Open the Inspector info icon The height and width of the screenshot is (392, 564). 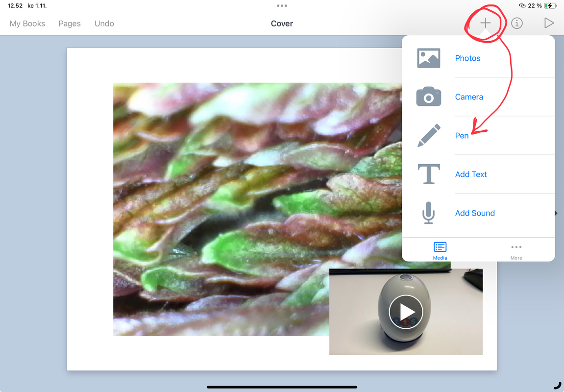(x=516, y=23)
